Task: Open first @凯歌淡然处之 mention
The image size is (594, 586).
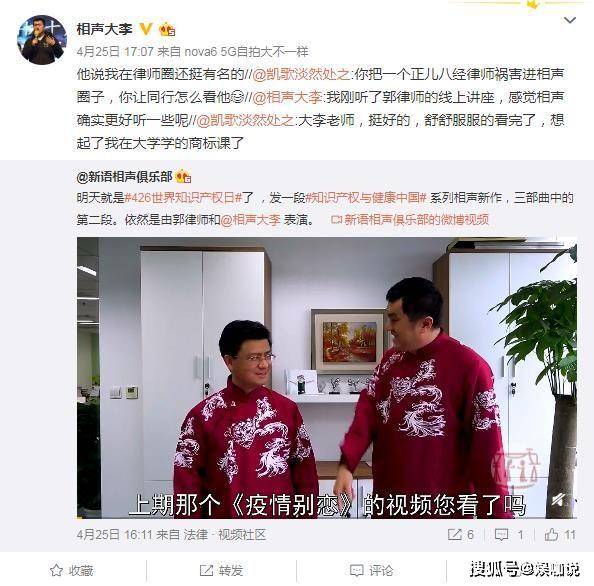Action: (301, 74)
